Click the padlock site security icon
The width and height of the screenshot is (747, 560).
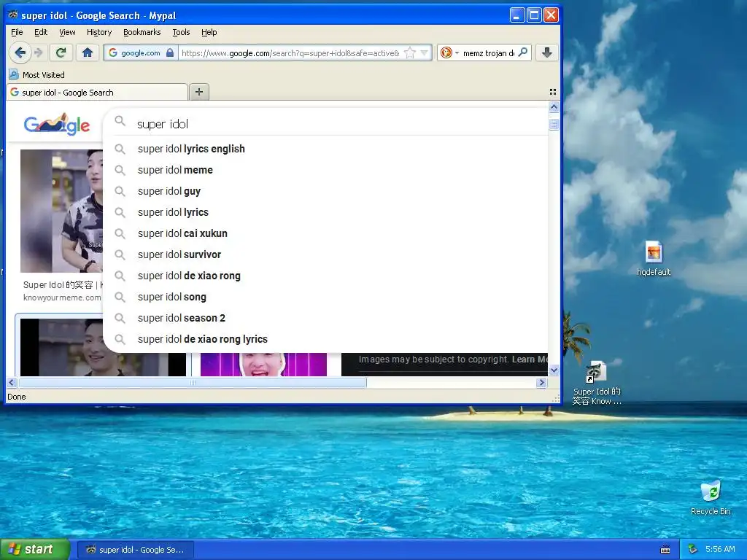click(x=169, y=52)
